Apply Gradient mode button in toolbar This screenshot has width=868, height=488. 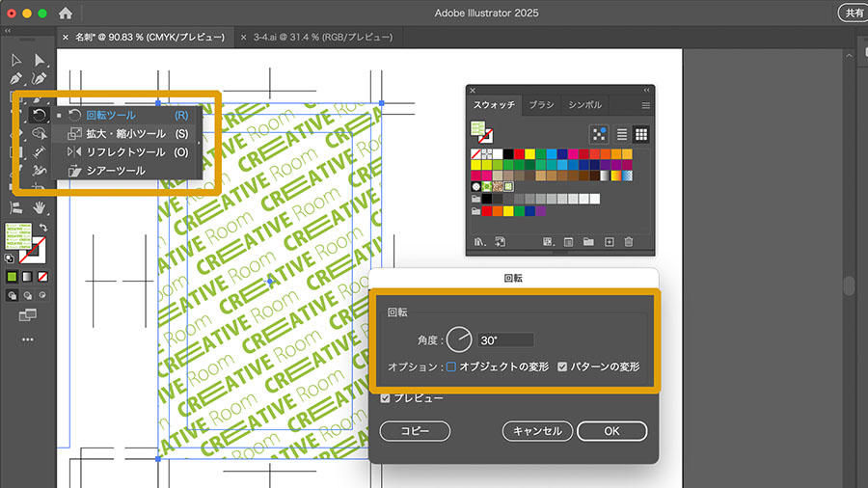(27, 277)
